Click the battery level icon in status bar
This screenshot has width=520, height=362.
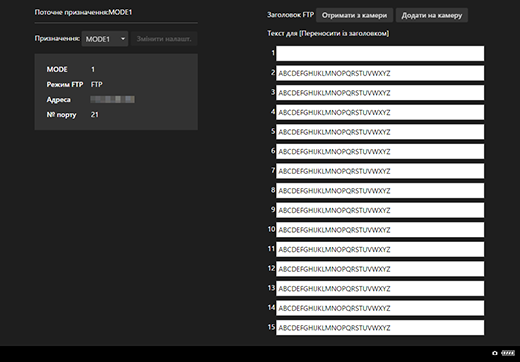pos(508,353)
